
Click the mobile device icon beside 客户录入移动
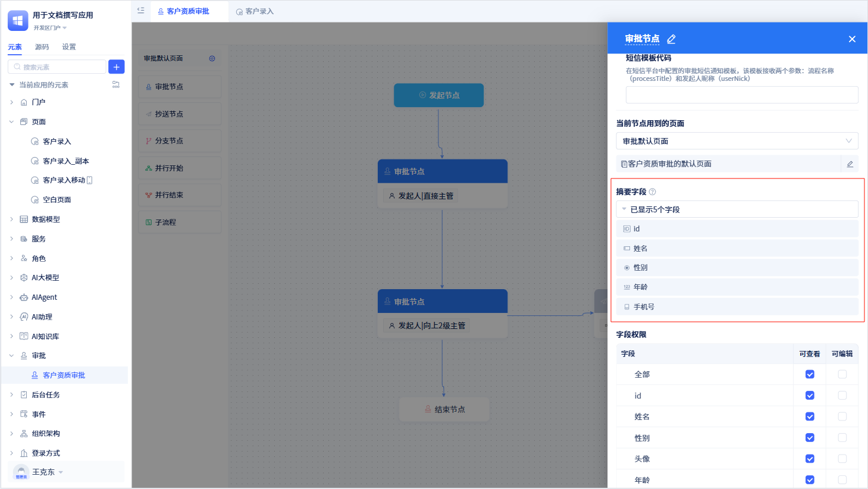pos(90,180)
